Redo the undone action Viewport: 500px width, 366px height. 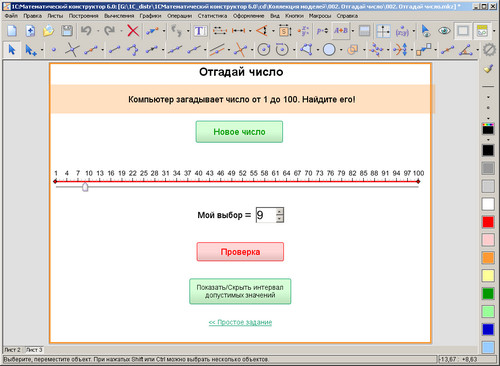109,31
